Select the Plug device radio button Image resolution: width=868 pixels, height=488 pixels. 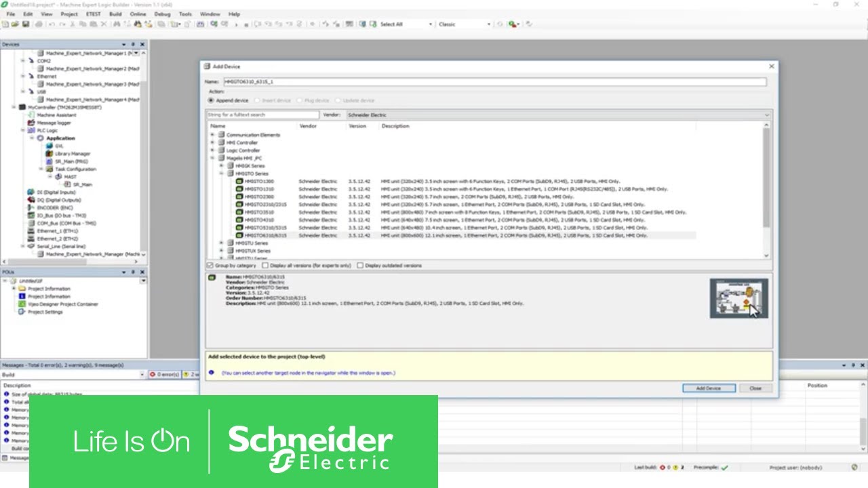[x=300, y=100]
